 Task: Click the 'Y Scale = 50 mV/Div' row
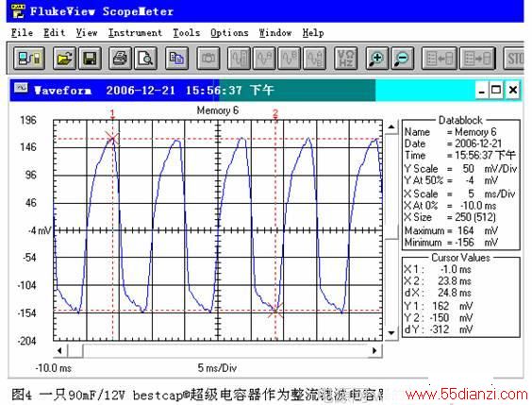[460, 169]
